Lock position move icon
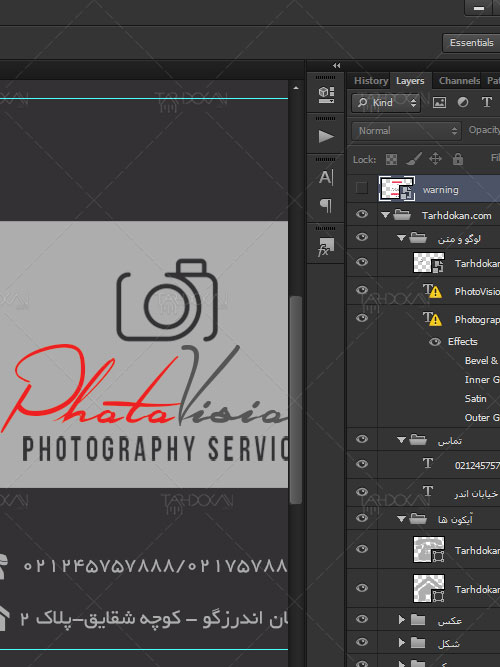The width and height of the screenshot is (500, 667). coord(435,159)
